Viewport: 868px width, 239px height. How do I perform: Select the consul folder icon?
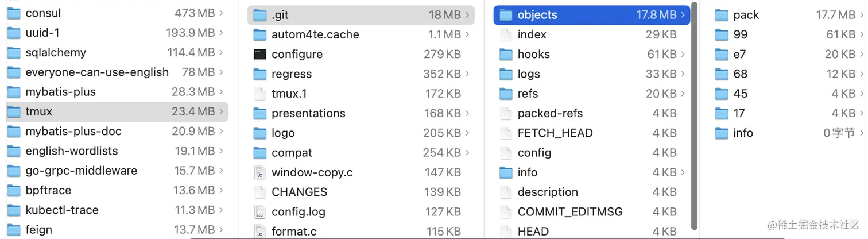pos(14,13)
